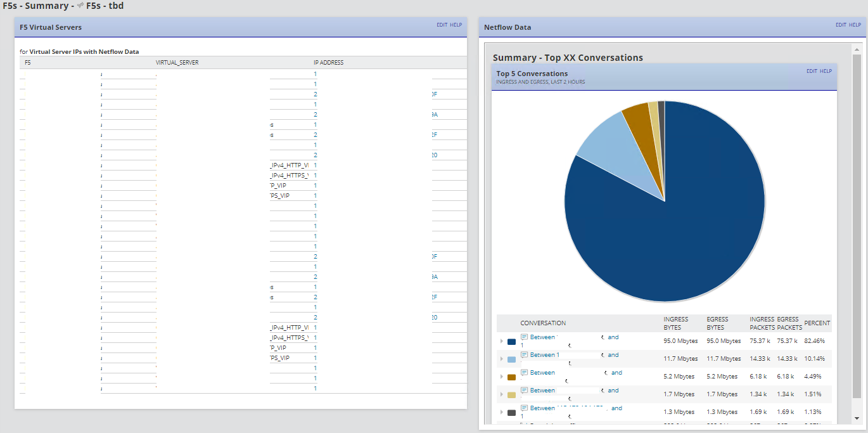Screen dimensions: 868x433
Task: Click brown legend swatch for 4.49% conversation
Action: [x=511, y=377]
